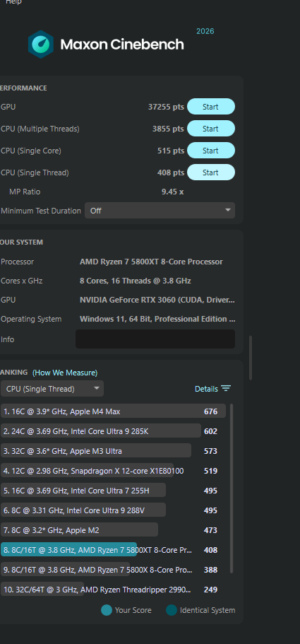Image resolution: width=300 pixels, height=644 pixels.
Task: Click the 249 Threadripper score value
Action: (x=210, y=590)
